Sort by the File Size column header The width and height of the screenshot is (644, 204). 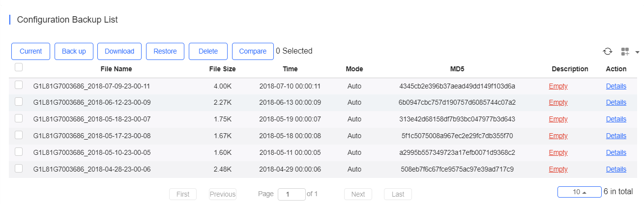[222, 69]
